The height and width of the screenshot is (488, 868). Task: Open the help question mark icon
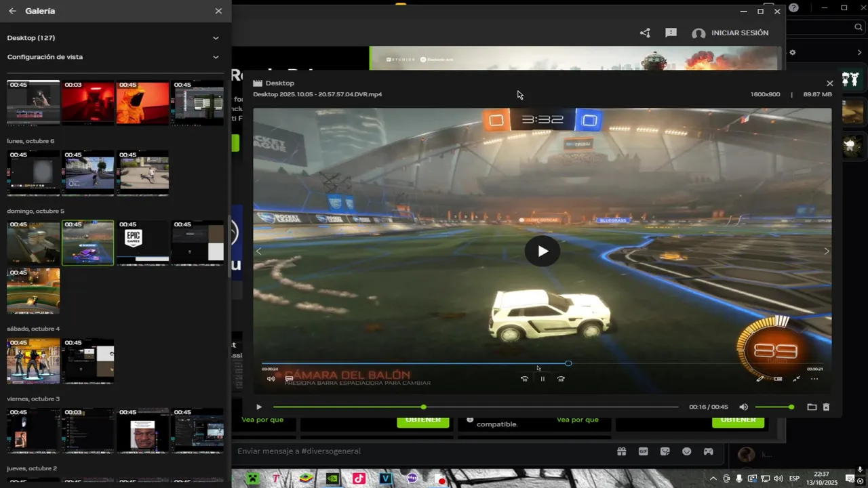point(793,8)
